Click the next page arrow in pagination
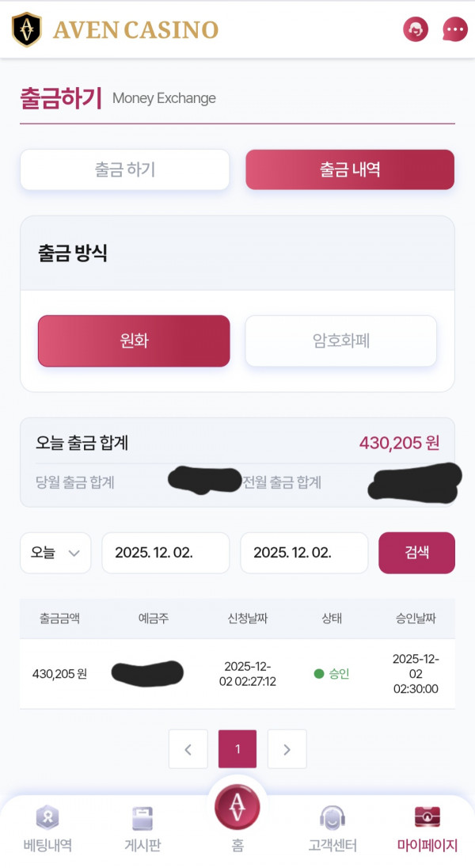Image resolution: width=475 pixels, height=868 pixels. tap(287, 748)
